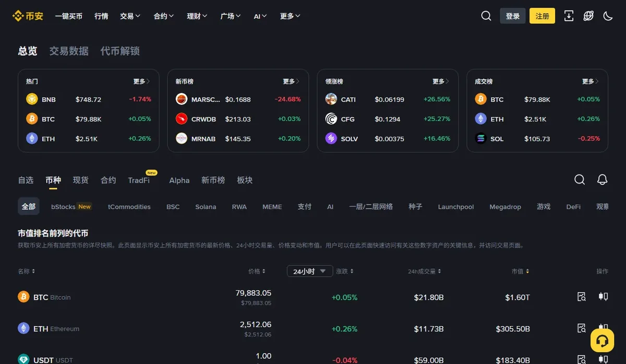
Task: Open BTC trade candlestick icon
Action: [x=603, y=297]
